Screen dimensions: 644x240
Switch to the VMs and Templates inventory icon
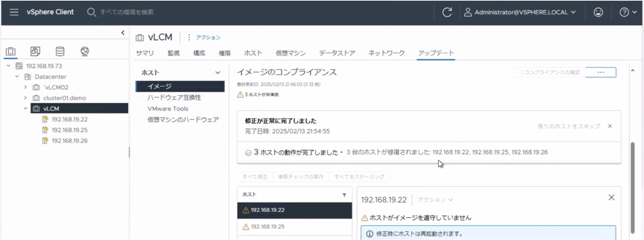click(35, 52)
